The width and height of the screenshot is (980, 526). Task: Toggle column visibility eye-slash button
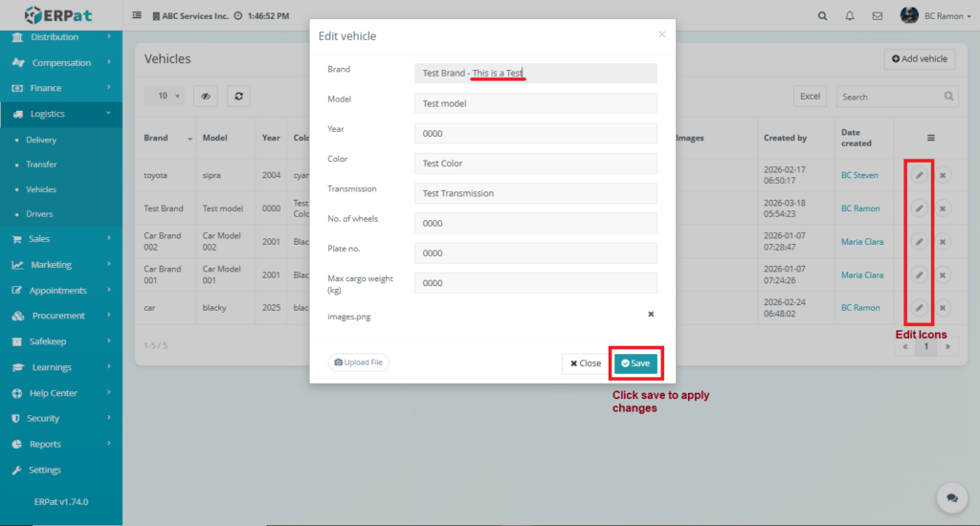206,97
